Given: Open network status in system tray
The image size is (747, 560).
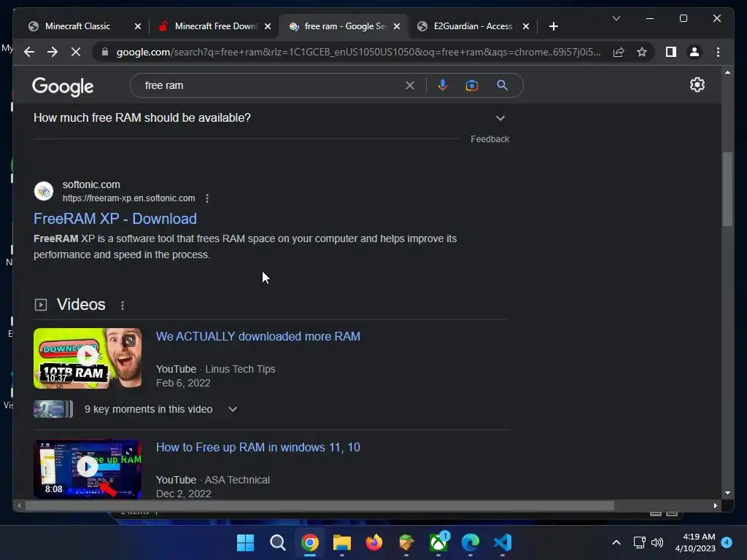Looking at the screenshot, I should (639, 542).
